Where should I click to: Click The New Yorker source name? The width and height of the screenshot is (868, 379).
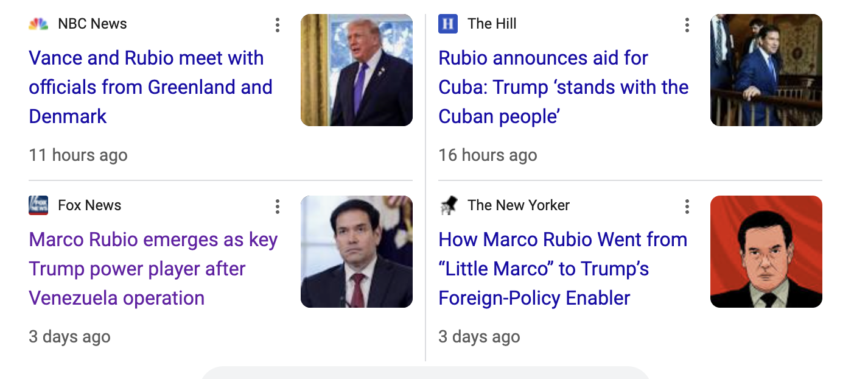click(519, 206)
